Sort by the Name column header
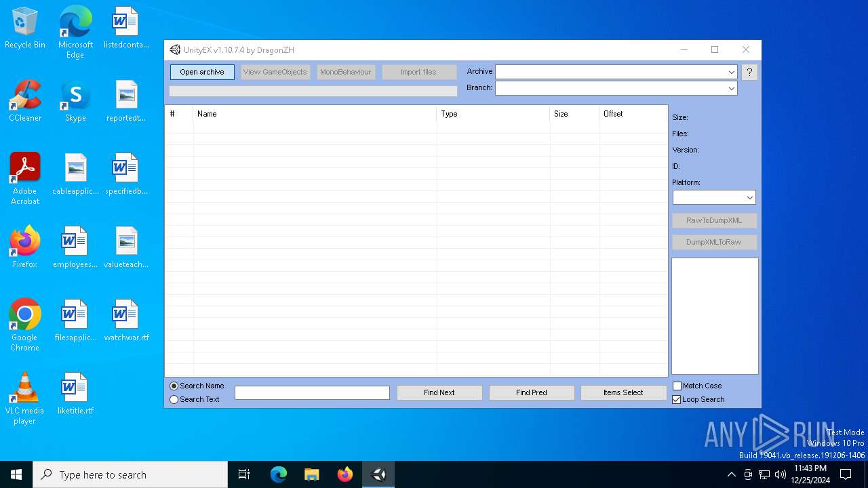The width and height of the screenshot is (868, 488). 315,114
